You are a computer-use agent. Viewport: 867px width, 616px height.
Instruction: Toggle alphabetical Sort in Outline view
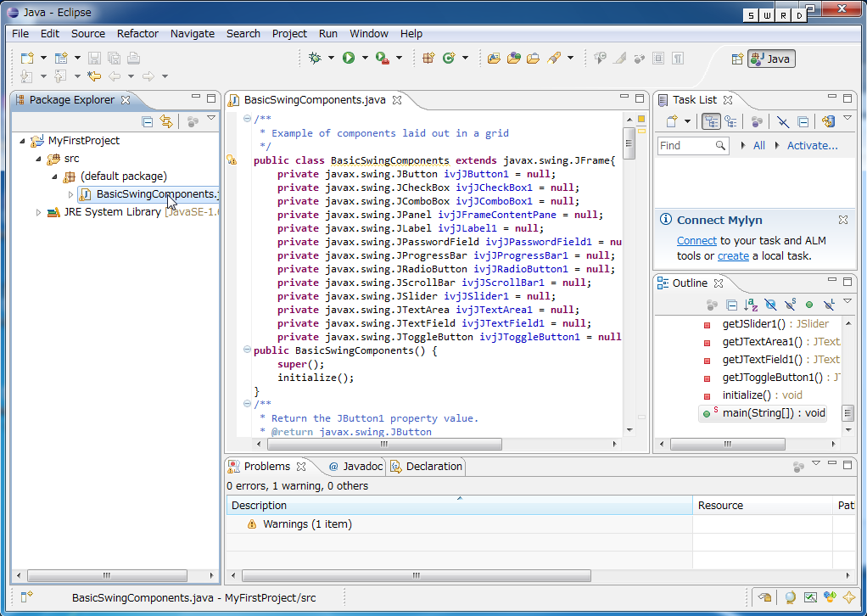point(751,305)
